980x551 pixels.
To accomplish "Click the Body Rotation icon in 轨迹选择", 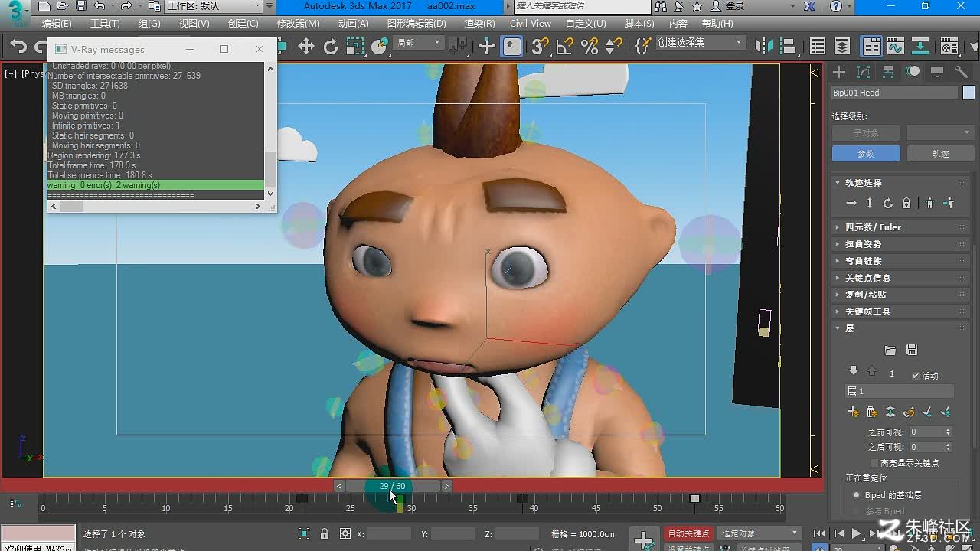I will point(888,204).
